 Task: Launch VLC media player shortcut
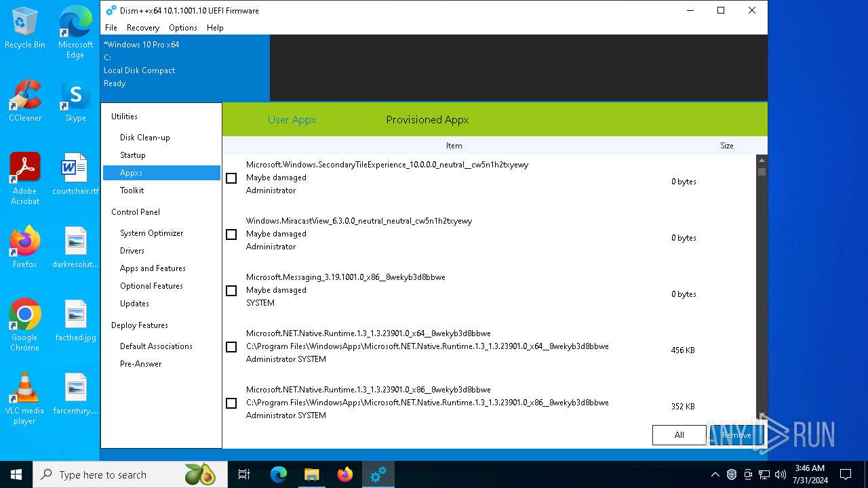tap(25, 399)
